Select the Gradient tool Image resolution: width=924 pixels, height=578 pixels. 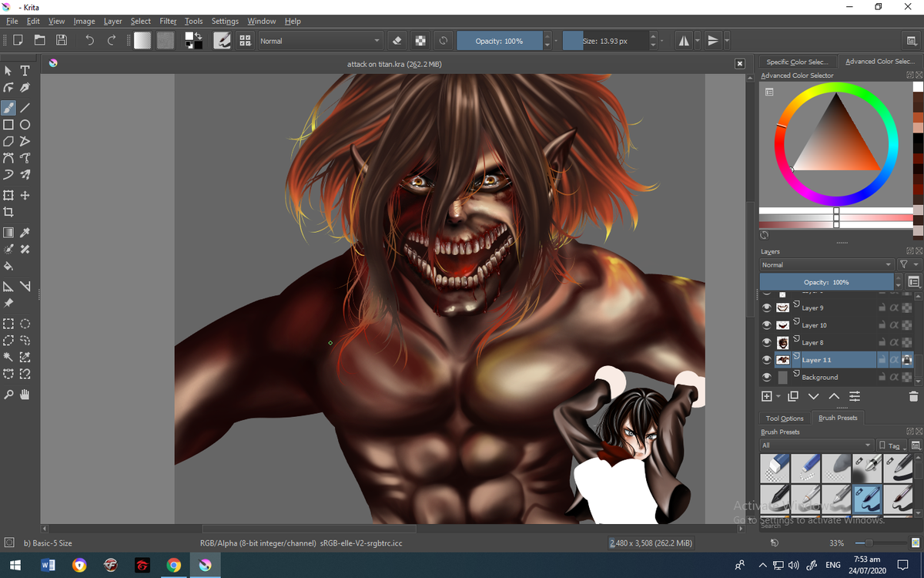pos(8,233)
